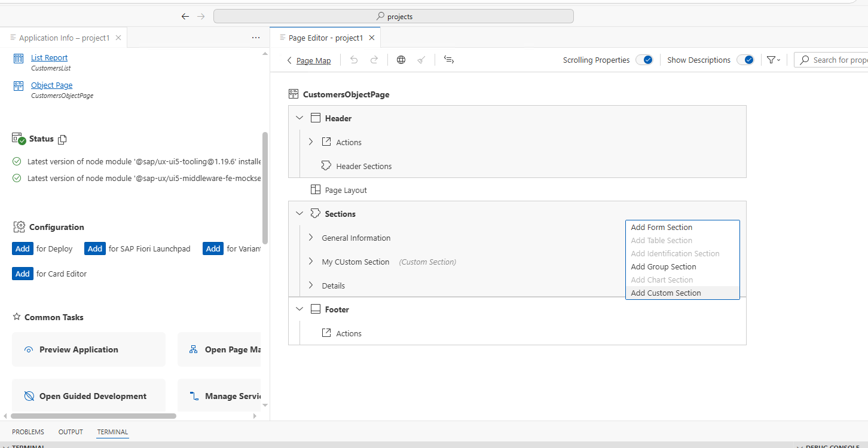Image resolution: width=868 pixels, height=448 pixels.
Task: Click the undo arrow in Page Editor toolbar
Action: [354, 60]
